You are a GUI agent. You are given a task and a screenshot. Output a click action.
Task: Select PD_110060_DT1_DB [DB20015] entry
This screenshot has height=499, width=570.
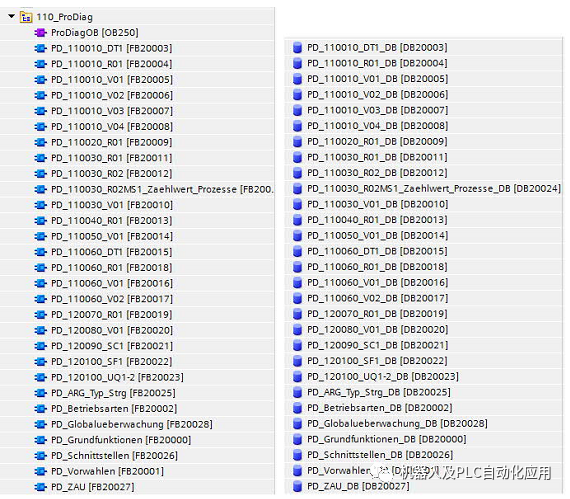(377, 251)
